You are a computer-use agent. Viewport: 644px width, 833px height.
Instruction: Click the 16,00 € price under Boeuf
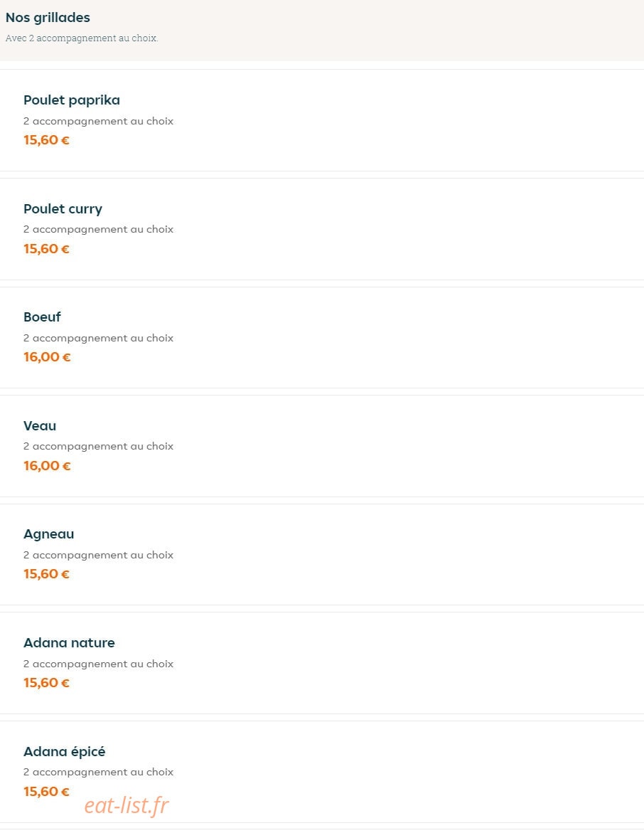pyautogui.click(x=47, y=357)
